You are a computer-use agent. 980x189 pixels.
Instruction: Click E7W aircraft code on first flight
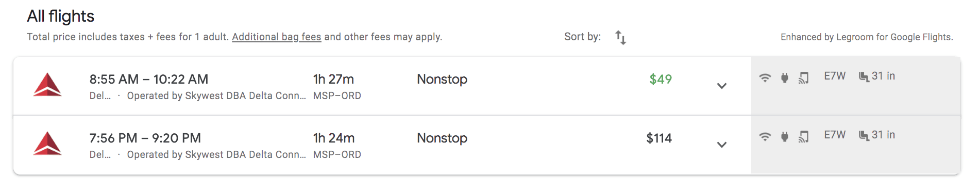835,76
